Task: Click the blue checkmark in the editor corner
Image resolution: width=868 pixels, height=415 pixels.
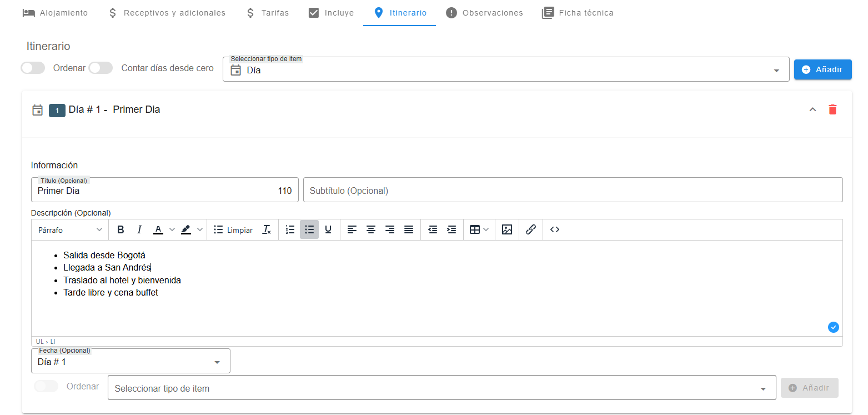Action: 833,327
